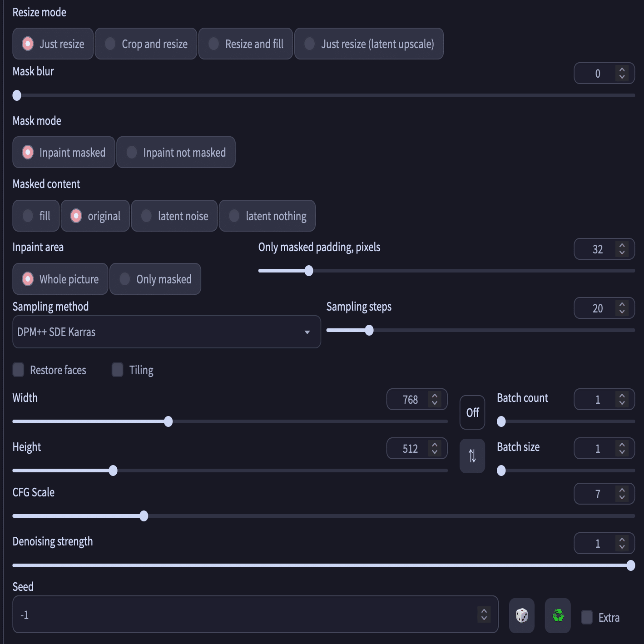Increment Batch count using up arrow
Screen dimensions: 644x644
(622, 396)
